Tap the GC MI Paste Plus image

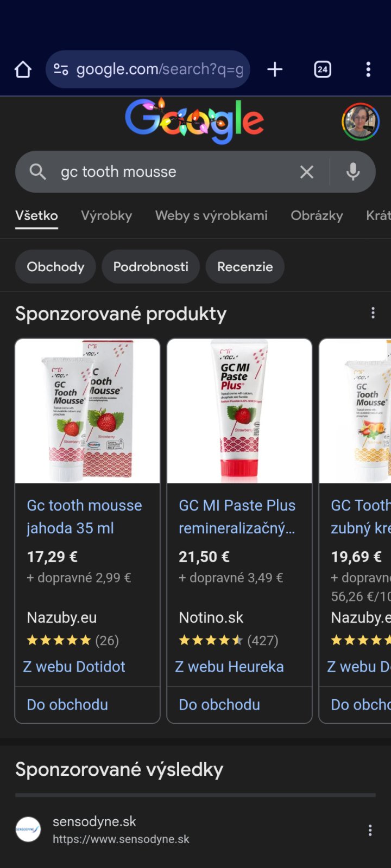pos(239,411)
